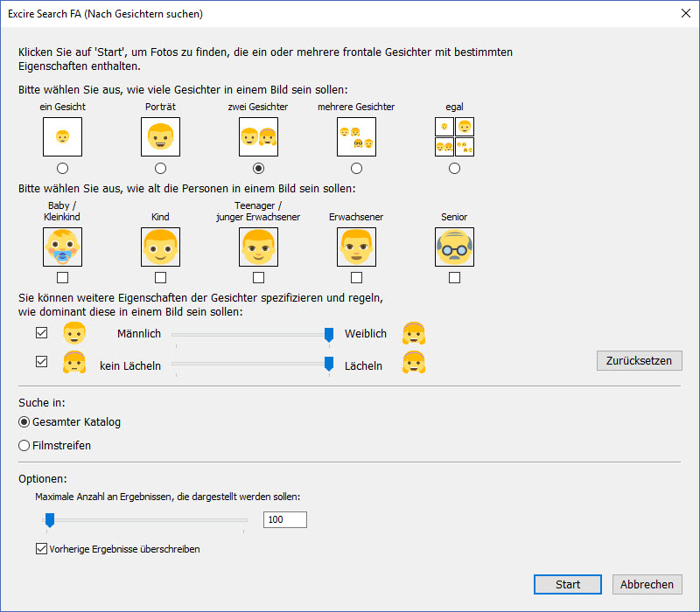700x612 pixels.
Task: Click the Lächeln slider handle
Action: coord(329,365)
